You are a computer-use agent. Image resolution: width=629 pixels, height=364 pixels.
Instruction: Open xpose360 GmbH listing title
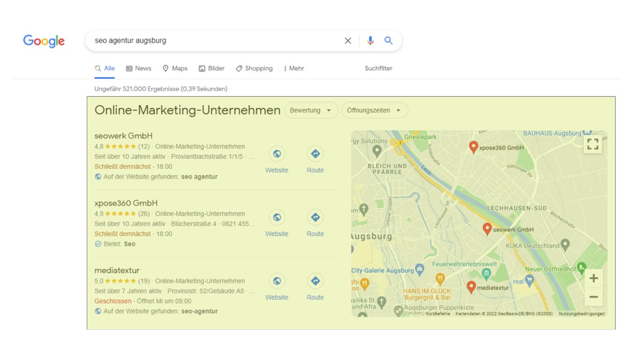(x=126, y=203)
